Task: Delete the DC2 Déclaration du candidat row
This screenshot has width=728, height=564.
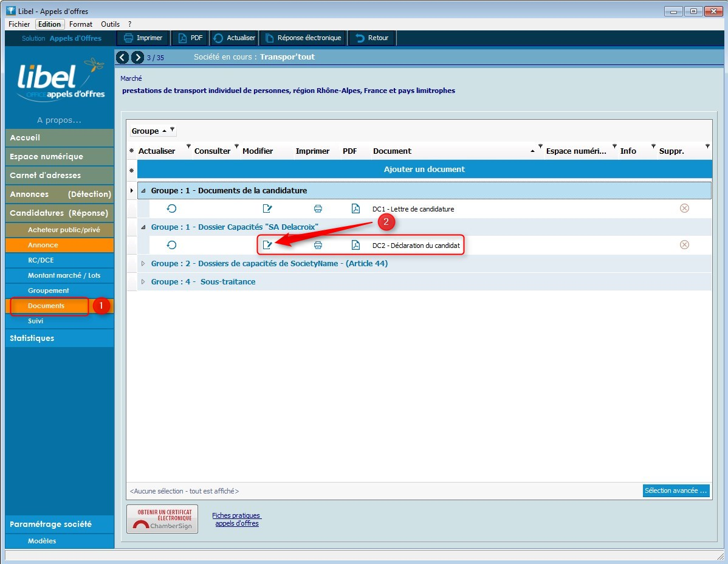Action: coord(684,245)
